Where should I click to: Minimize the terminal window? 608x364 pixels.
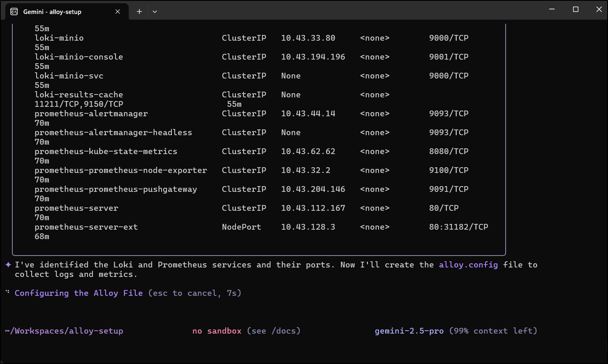click(552, 9)
